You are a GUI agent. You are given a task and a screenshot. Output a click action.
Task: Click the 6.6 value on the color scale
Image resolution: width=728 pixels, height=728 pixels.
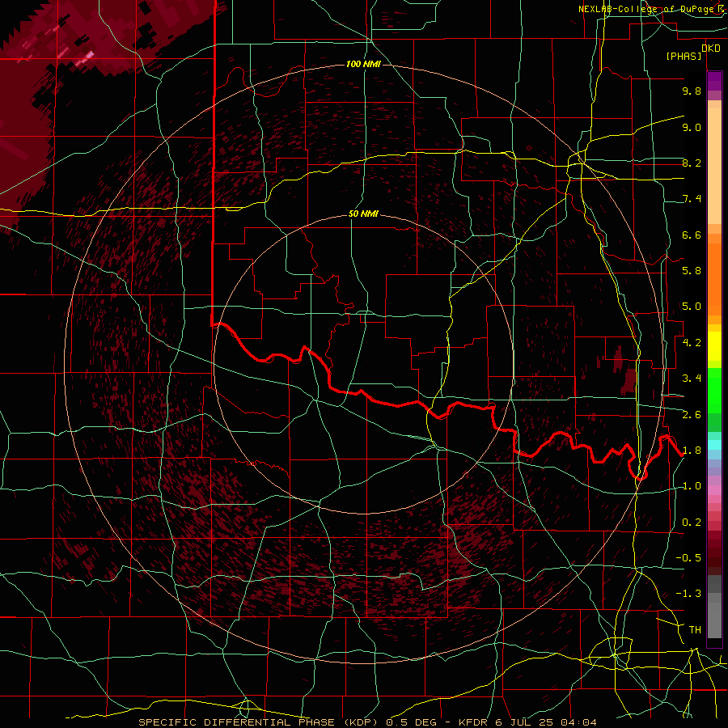[692, 235]
